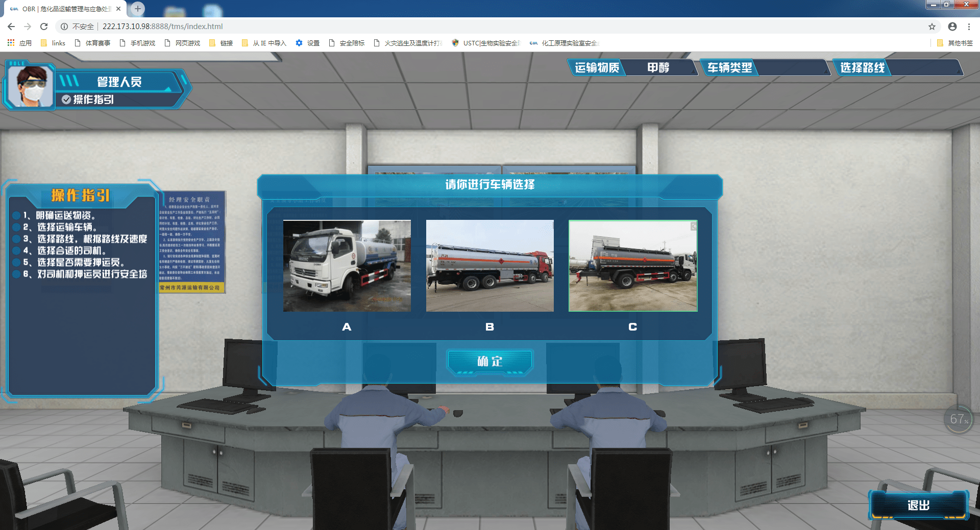
Task: Open the 设置 gear bookmark
Action: coord(308,43)
